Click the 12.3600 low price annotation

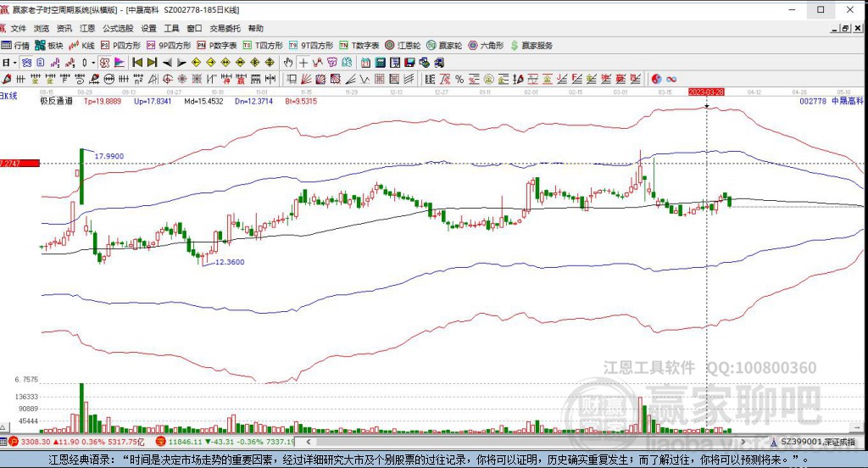pos(230,262)
